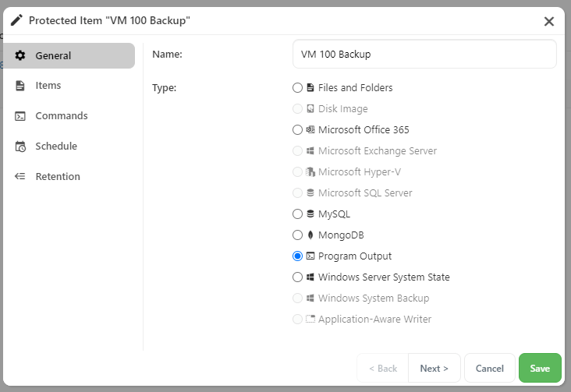Go to the Retention tab

click(69, 177)
